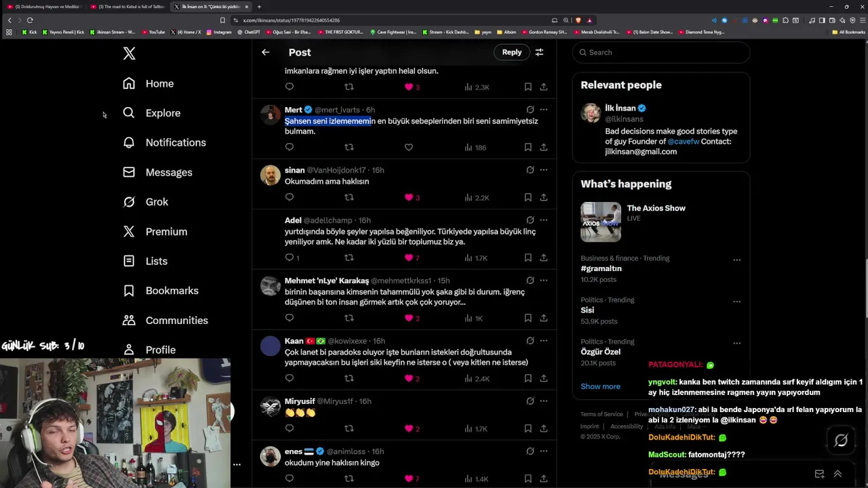
Task: Bookmark sinan's comment
Action: point(528,197)
